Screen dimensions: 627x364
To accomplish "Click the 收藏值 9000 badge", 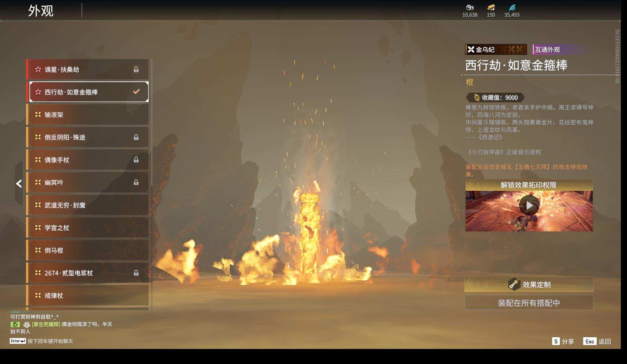I will (x=495, y=98).
